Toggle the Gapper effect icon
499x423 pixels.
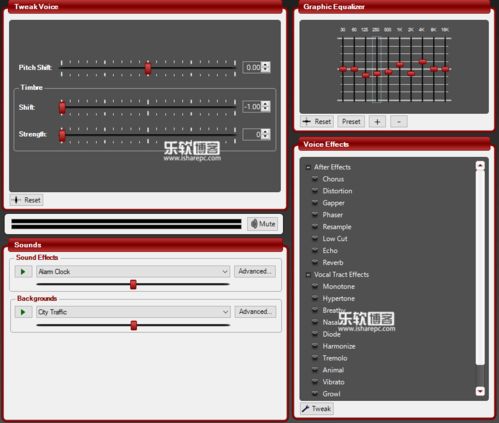coord(315,203)
